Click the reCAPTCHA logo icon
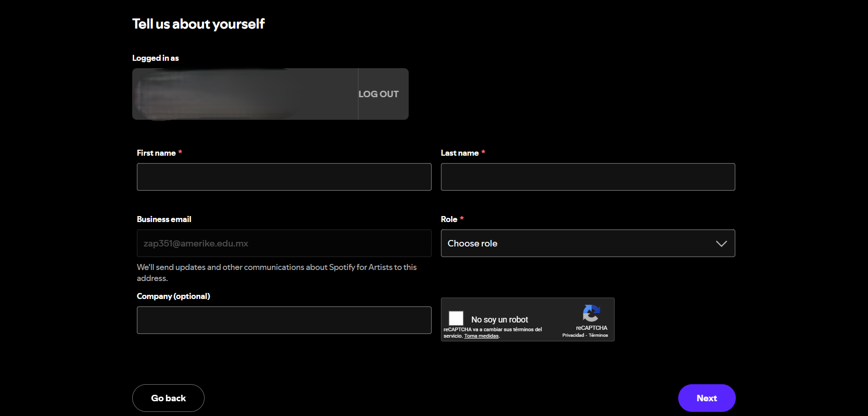Viewport: 868px width, 416px height. tap(591, 314)
